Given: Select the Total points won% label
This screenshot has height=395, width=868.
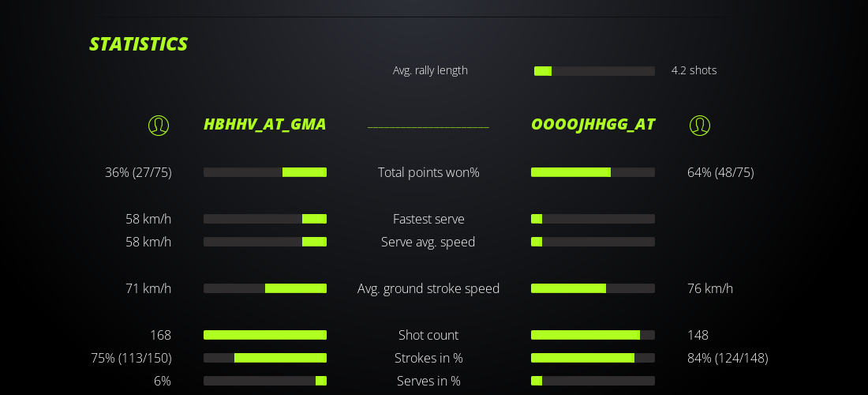Looking at the screenshot, I should [x=428, y=172].
